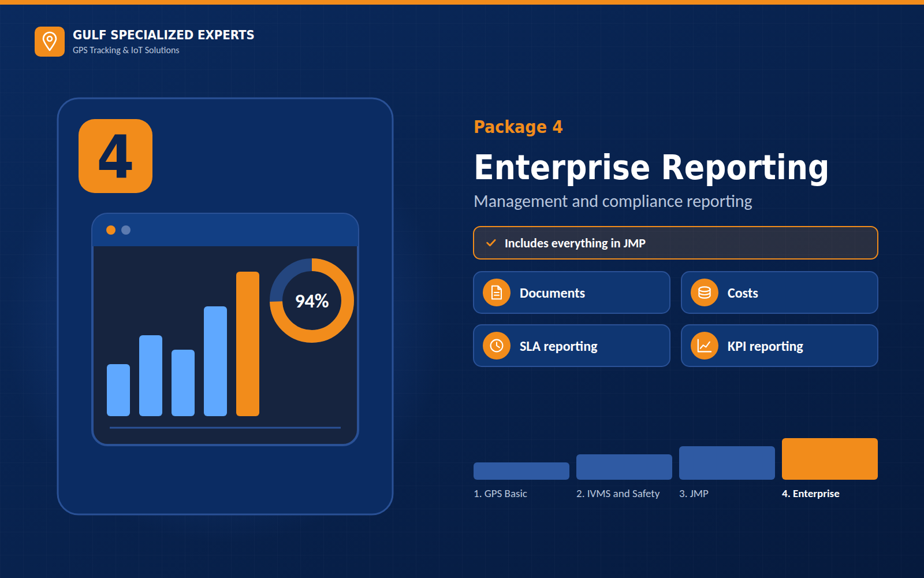This screenshot has width=924, height=578.
Task: Select the orange 4. Enterprise step bar
Action: pyautogui.click(x=830, y=459)
